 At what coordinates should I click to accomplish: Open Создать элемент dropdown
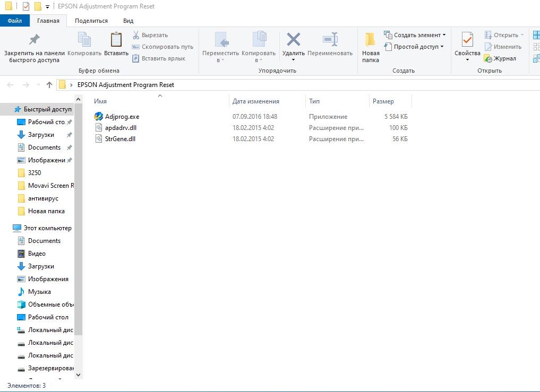click(415, 35)
